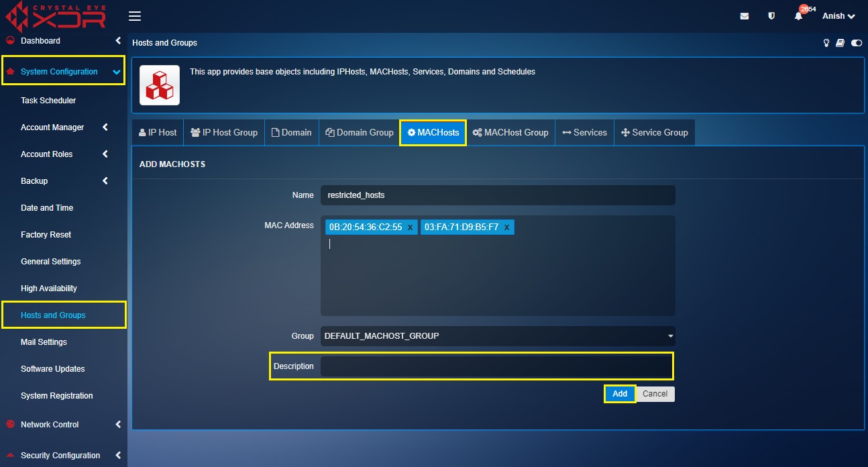
Task: Click the System Configuration home icon
Action: [x=10, y=71]
